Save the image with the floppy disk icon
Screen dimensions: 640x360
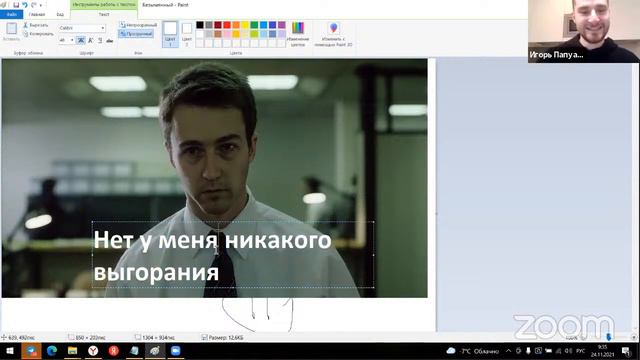pos(16,5)
